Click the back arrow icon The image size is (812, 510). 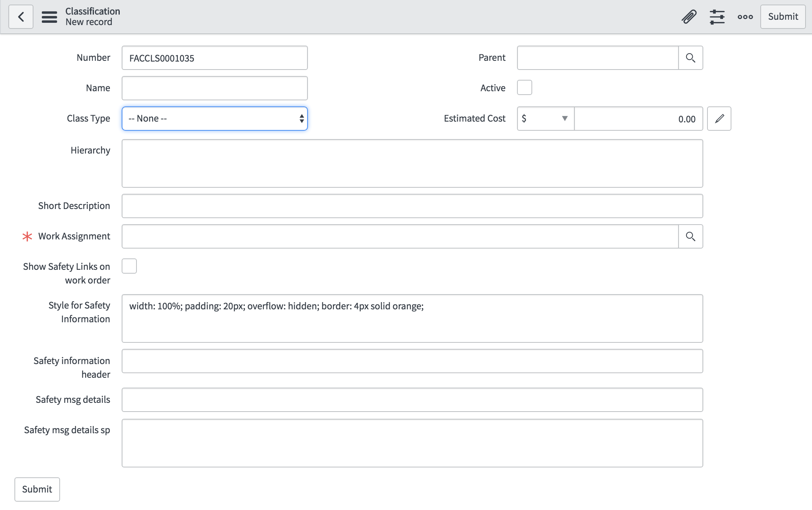coord(21,17)
